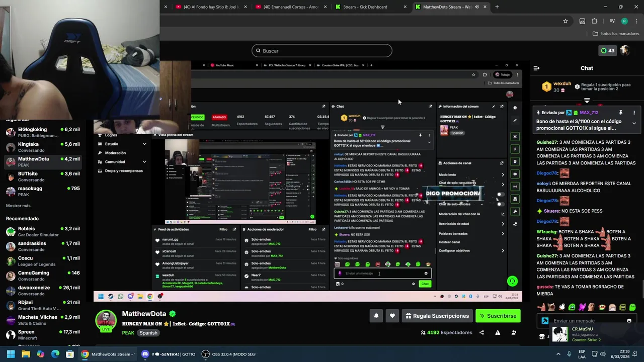
Task: Share the stream via the share icon
Action: click(481, 332)
